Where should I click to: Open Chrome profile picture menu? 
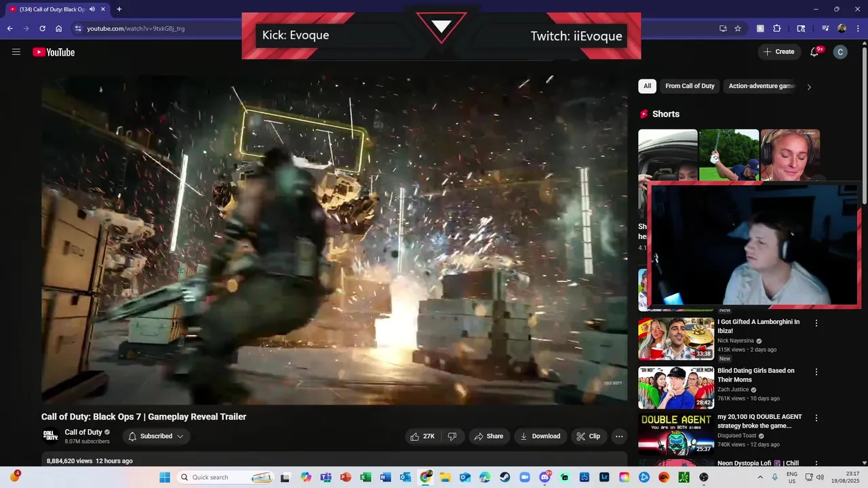[x=842, y=28]
